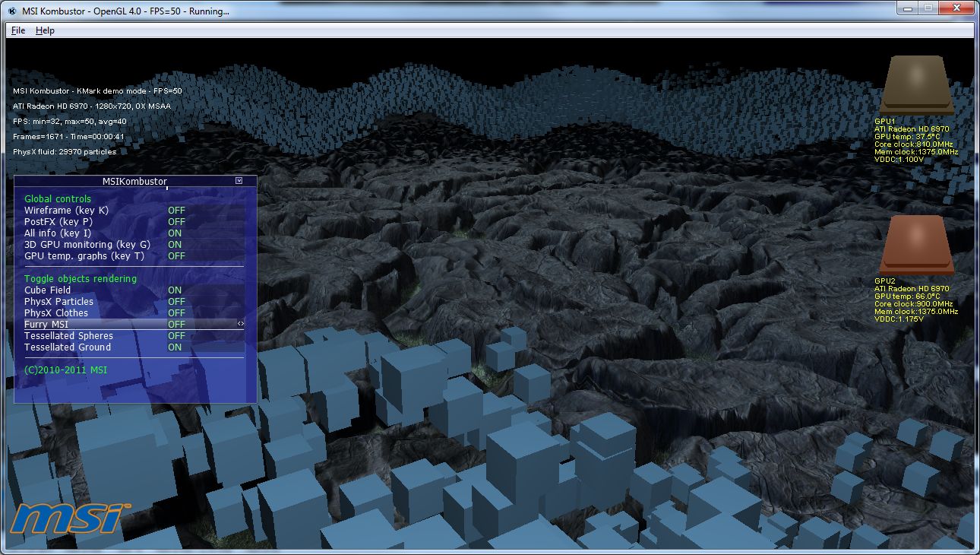Click the GPU1 label
The width and height of the screenshot is (980, 555).
(x=885, y=121)
